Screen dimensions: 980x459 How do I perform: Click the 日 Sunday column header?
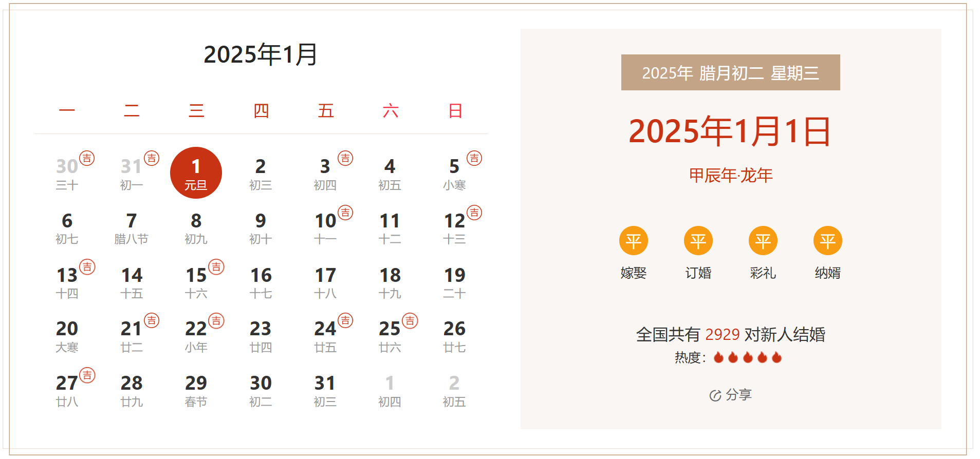pos(455,111)
